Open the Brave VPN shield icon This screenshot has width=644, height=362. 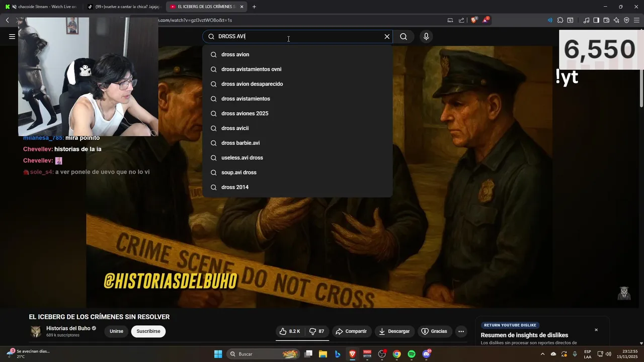coord(626,20)
